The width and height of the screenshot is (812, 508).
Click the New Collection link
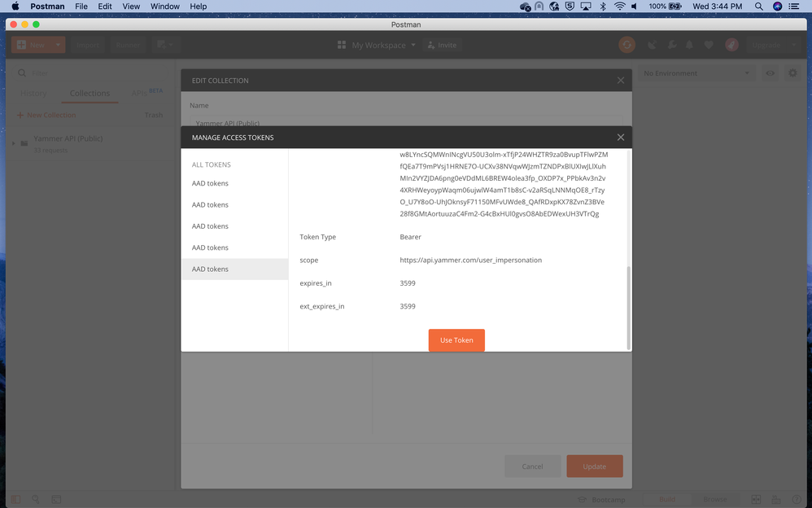46,115
